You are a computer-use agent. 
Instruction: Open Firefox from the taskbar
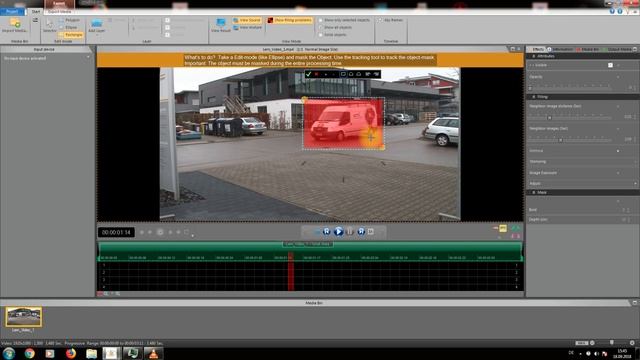point(71,353)
